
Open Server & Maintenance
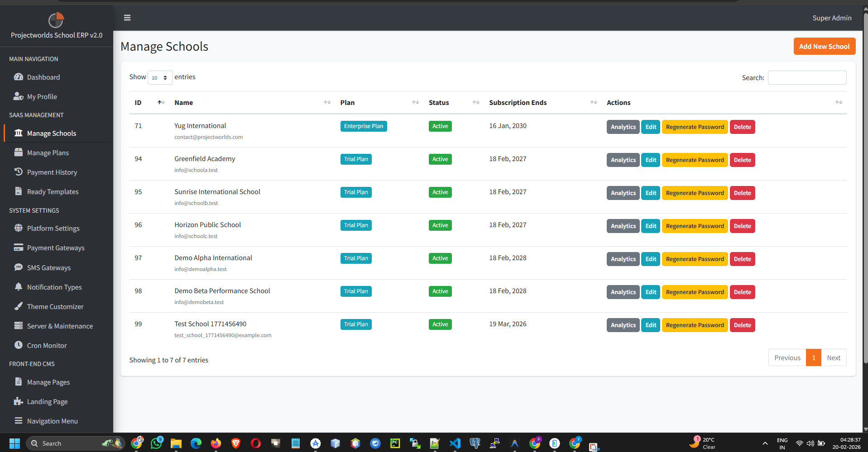point(59,326)
